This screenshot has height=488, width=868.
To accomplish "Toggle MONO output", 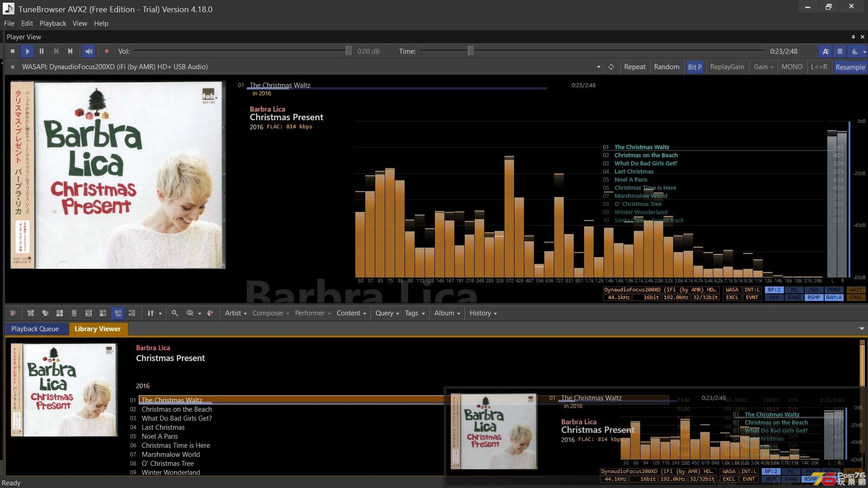I will pyautogui.click(x=792, y=67).
